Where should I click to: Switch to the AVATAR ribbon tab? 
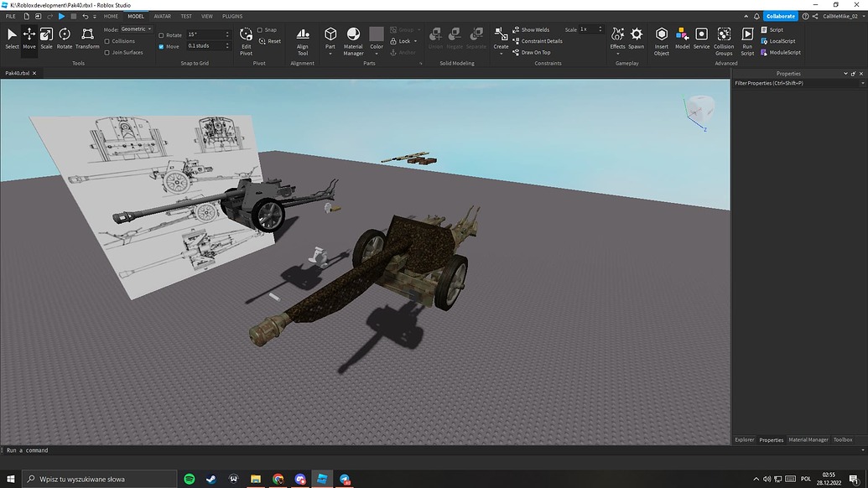(163, 16)
